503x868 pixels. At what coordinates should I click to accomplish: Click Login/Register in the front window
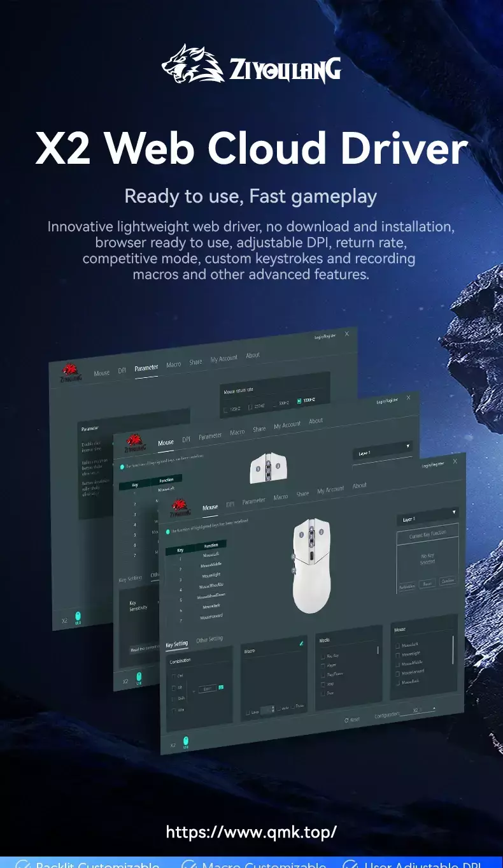coord(433,465)
